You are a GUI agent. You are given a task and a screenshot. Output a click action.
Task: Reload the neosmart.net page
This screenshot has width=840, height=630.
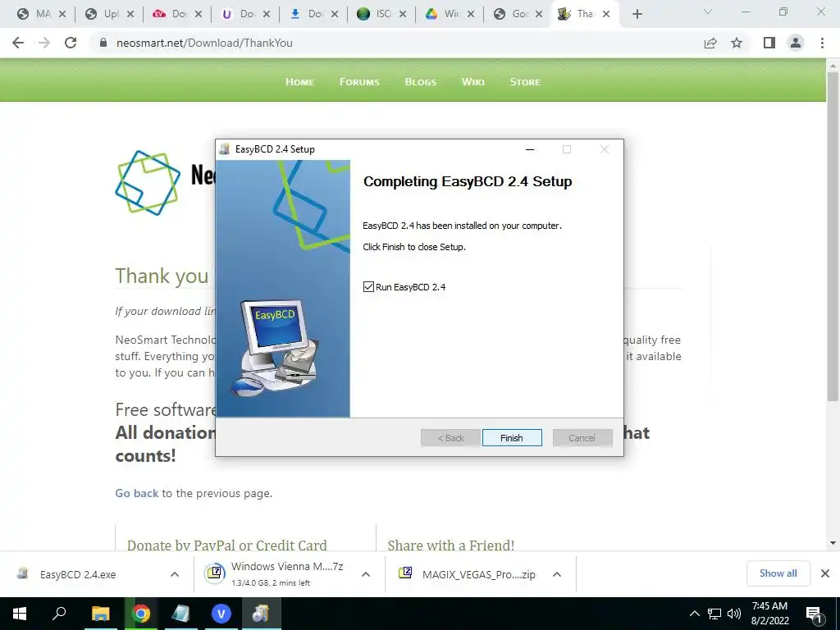click(71, 43)
